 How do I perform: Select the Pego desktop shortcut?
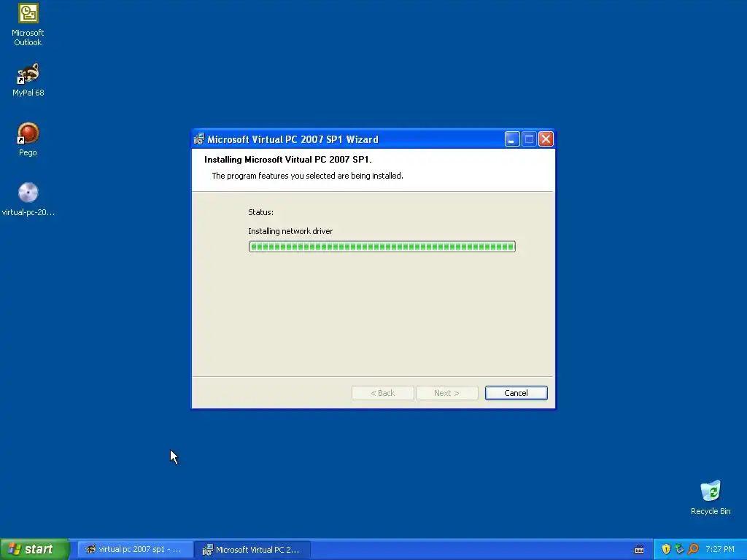(28, 139)
